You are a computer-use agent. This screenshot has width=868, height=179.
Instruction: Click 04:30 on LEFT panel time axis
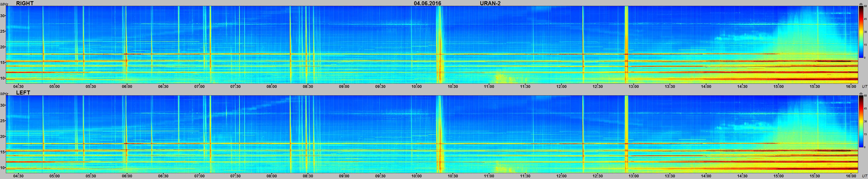[x=19, y=176]
